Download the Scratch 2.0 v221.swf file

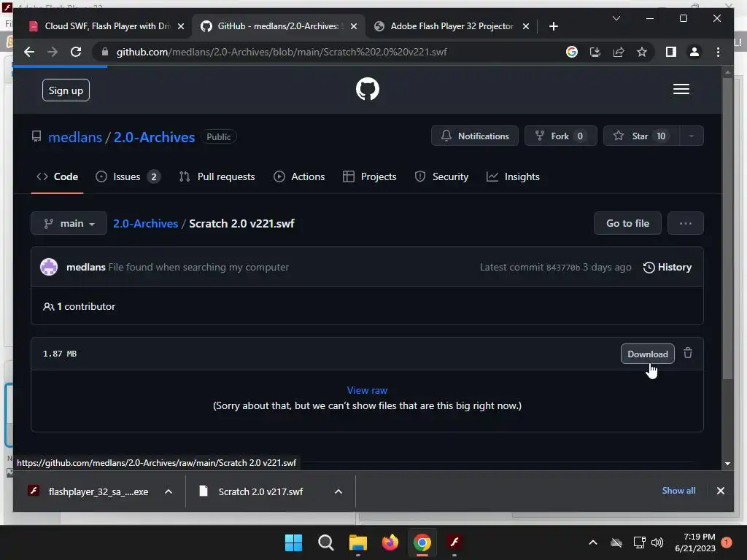coord(648,354)
